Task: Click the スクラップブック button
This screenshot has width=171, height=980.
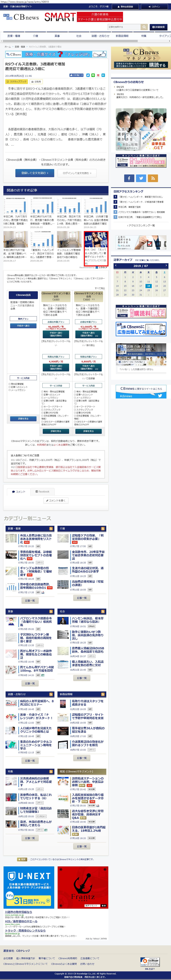Action: [x=17, y=81]
